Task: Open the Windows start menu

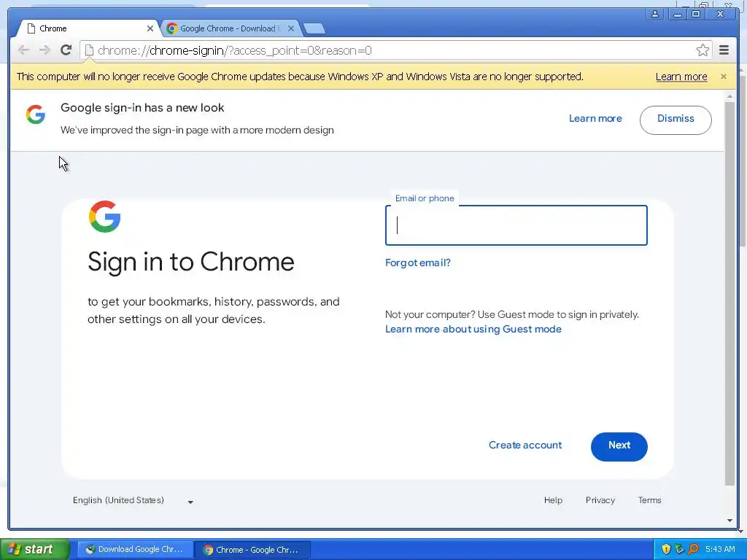Action: pos(34,549)
